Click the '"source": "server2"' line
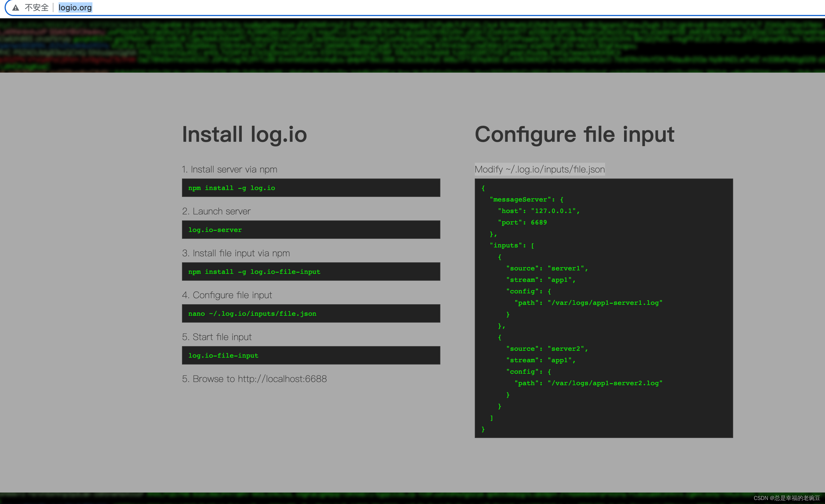825x504 pixels. point(547,349)
